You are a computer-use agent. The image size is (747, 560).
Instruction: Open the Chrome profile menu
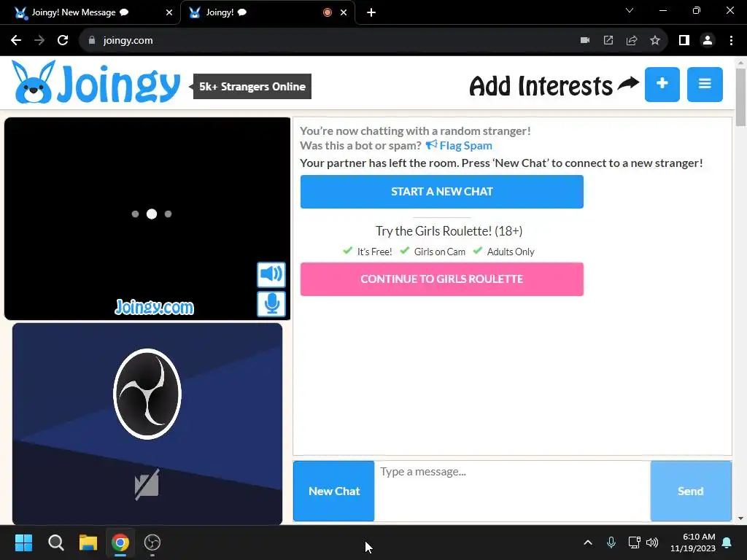click(708, 41)
